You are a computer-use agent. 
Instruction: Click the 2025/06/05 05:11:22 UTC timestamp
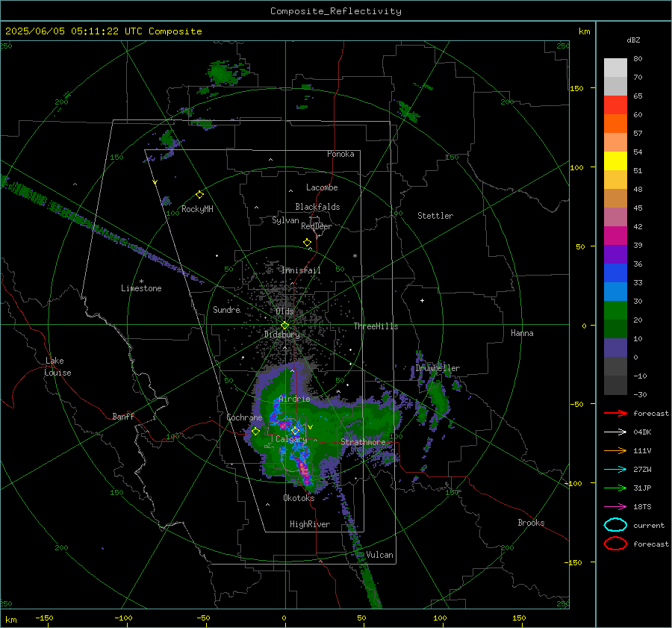click(73, 31)
